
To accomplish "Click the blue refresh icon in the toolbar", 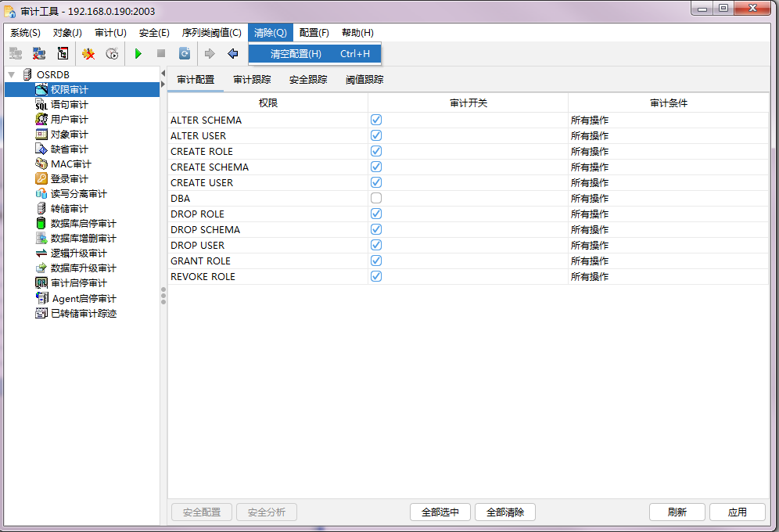I will click(x=185, y=53).
